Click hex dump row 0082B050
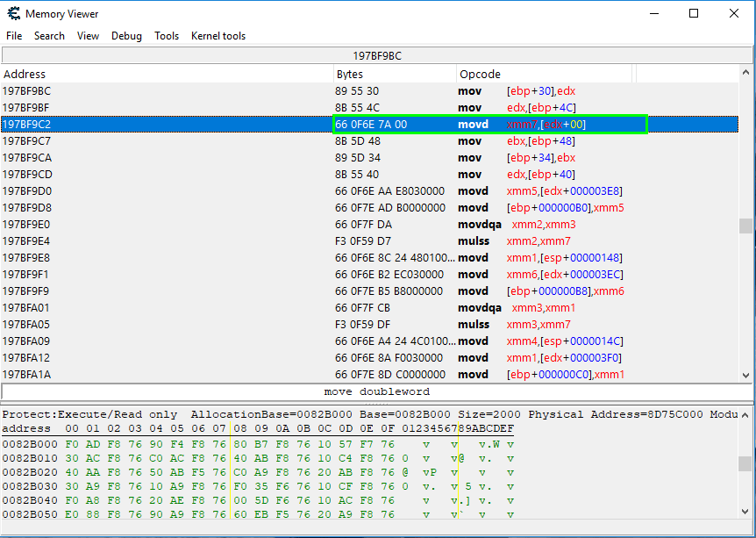This screenshot has width=756, height=538. tap(259, 514)
